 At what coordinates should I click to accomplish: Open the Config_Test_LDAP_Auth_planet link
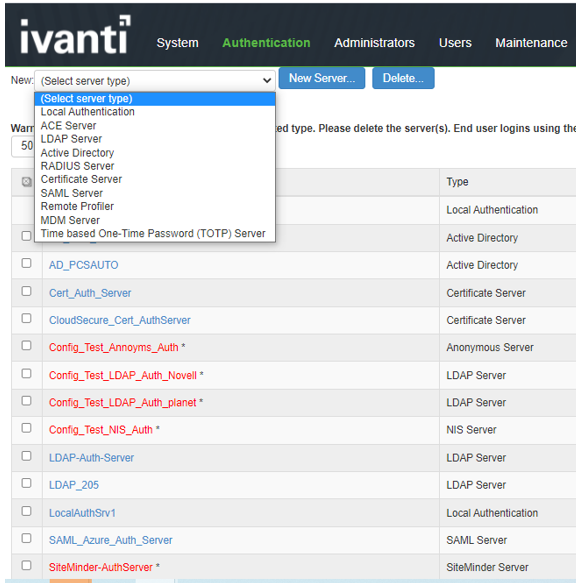pos(122,402)
